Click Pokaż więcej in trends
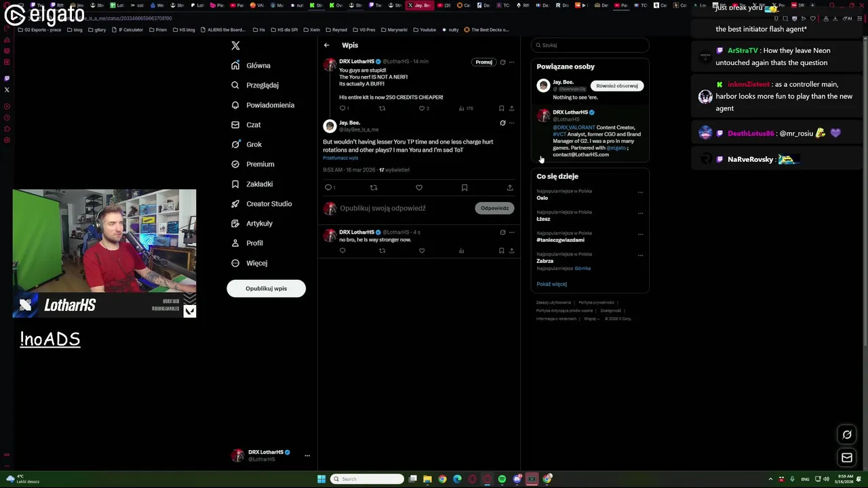This screenshot has height=488, width=868. click(551, 284)
